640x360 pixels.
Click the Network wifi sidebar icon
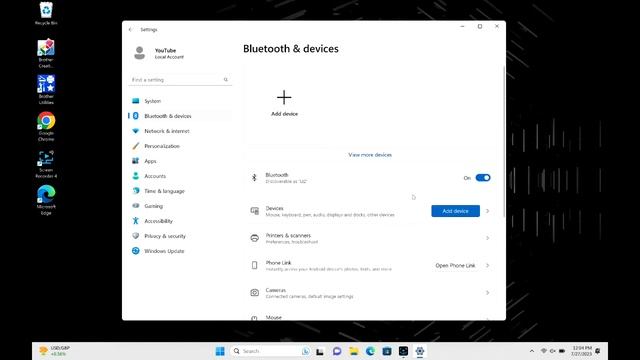(x=136, y=131)
